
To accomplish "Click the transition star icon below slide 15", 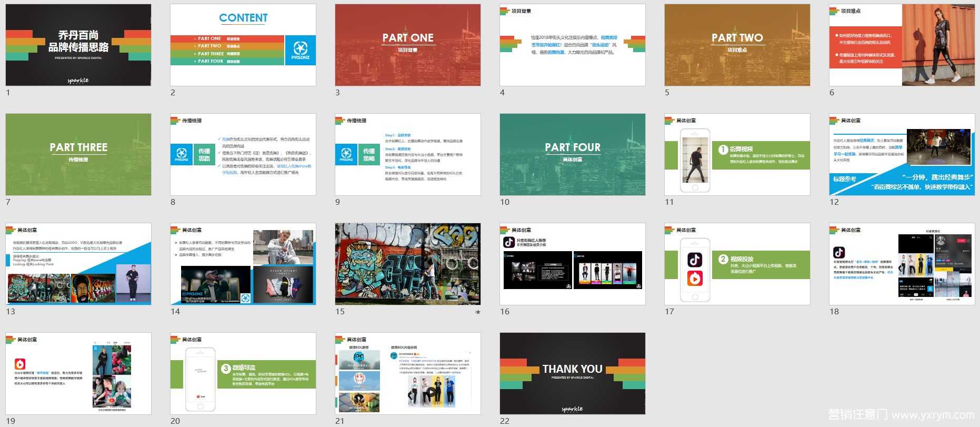I will coord(477,312).
